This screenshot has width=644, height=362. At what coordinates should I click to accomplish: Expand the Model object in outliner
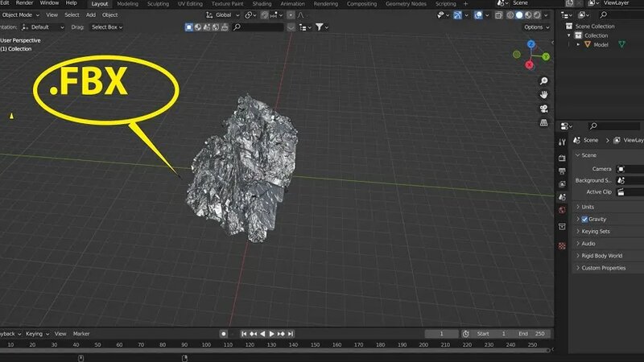(578, 44)
